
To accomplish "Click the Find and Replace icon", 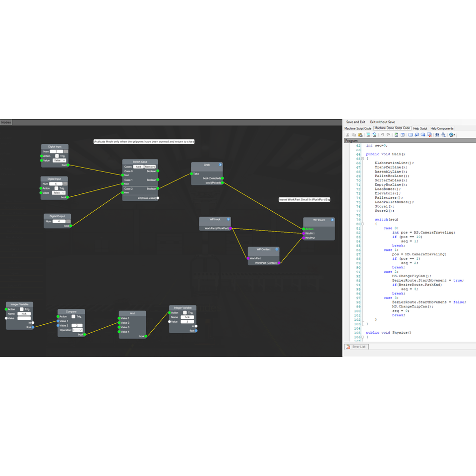I will [x=443, y=135].
